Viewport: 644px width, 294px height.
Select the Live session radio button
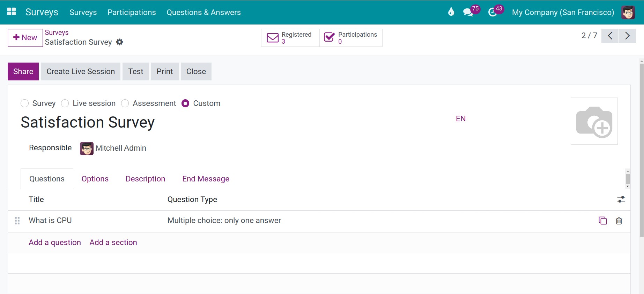tap(65, 103)
